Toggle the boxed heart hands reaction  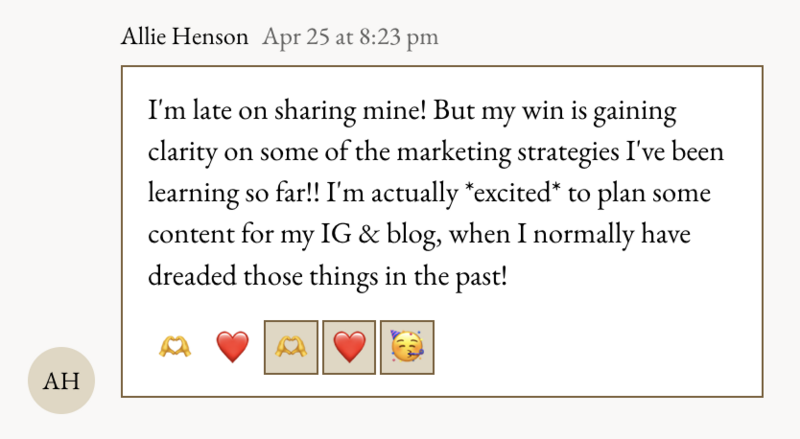pos(291,348)
